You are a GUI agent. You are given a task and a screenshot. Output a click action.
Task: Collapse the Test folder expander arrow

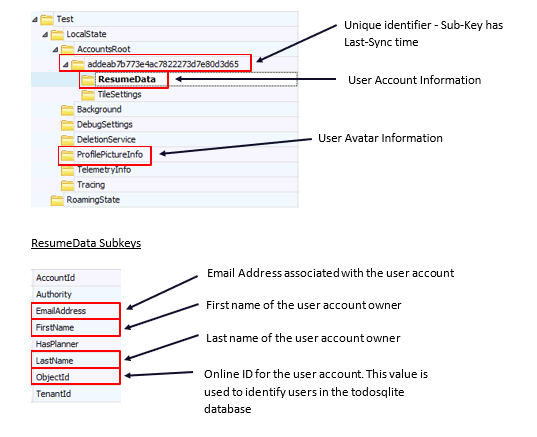coord(35,20)
